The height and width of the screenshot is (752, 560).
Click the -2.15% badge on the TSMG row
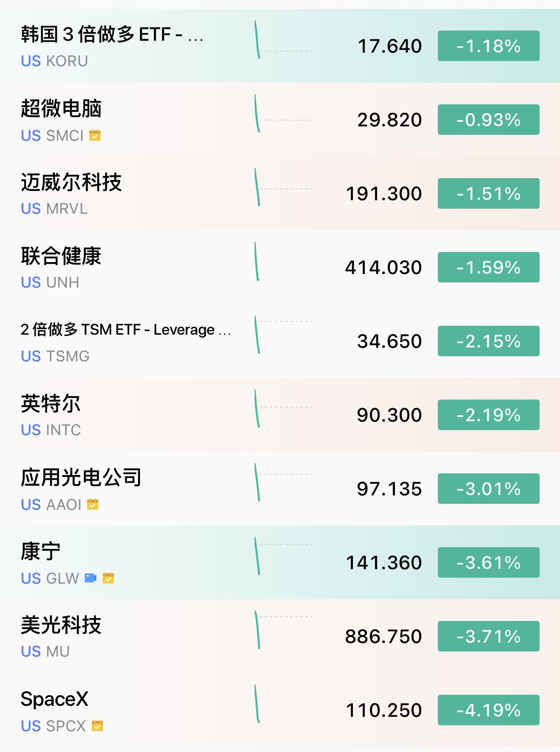tap(489, 341)
